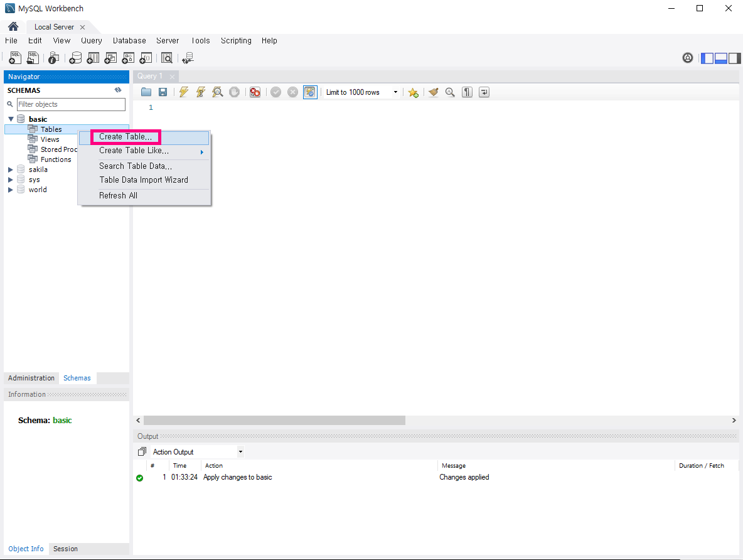Toggle auto-commit mode button
This screenshot has width=743, height=560.
coord(310,92)
